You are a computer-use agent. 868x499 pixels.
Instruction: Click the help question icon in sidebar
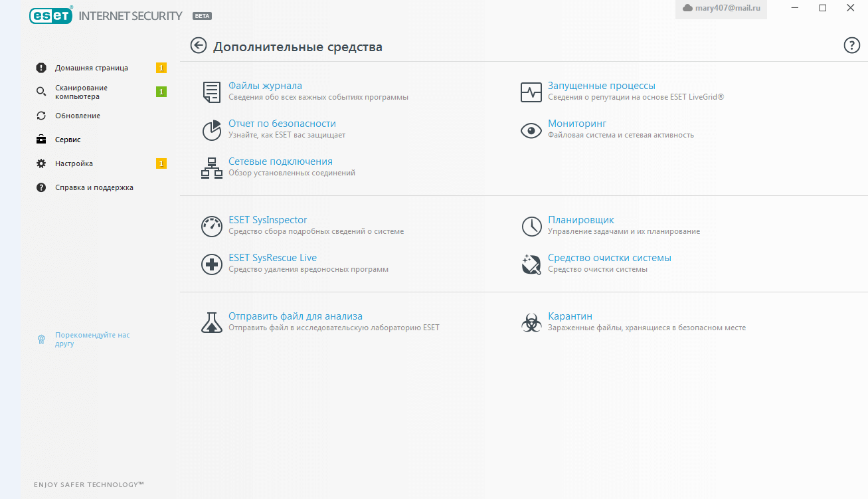click(41, 187)
